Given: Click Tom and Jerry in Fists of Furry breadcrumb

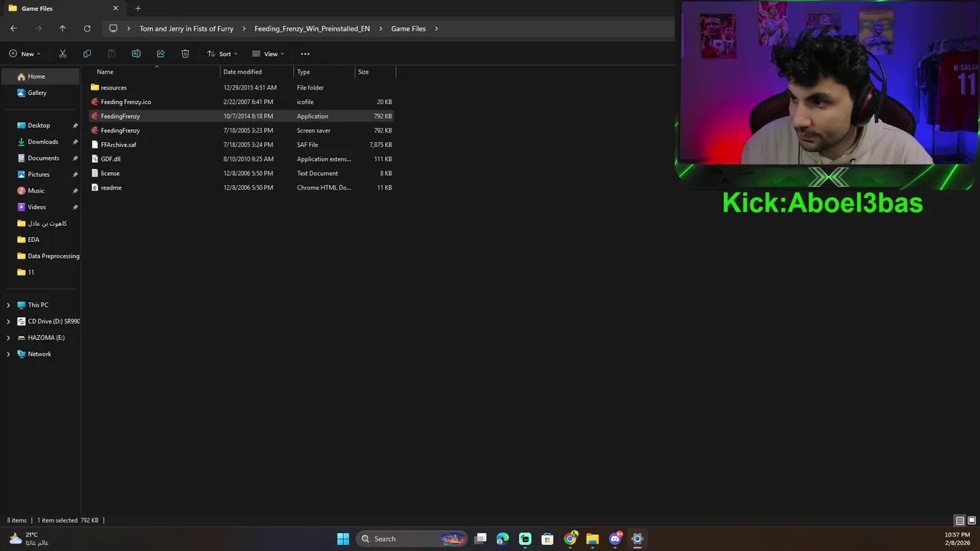Looking at the screenshot, I should [186, 28].
